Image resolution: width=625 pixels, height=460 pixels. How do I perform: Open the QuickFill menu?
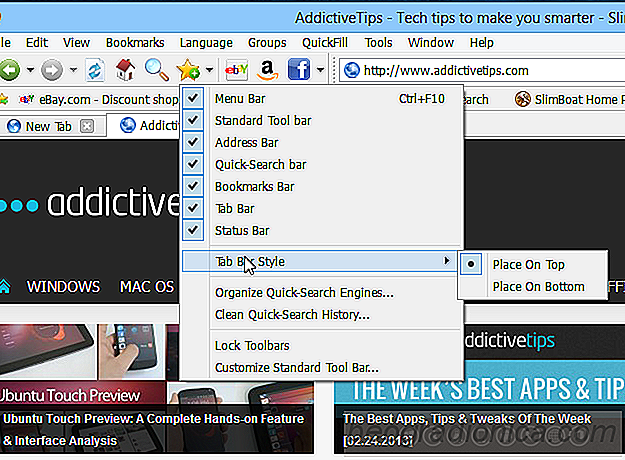325,43
